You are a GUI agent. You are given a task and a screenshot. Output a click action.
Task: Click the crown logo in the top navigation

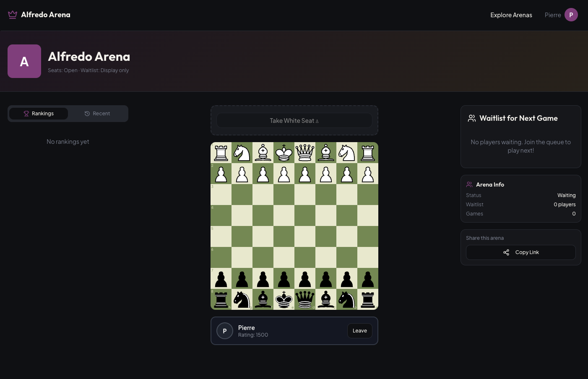12,14
